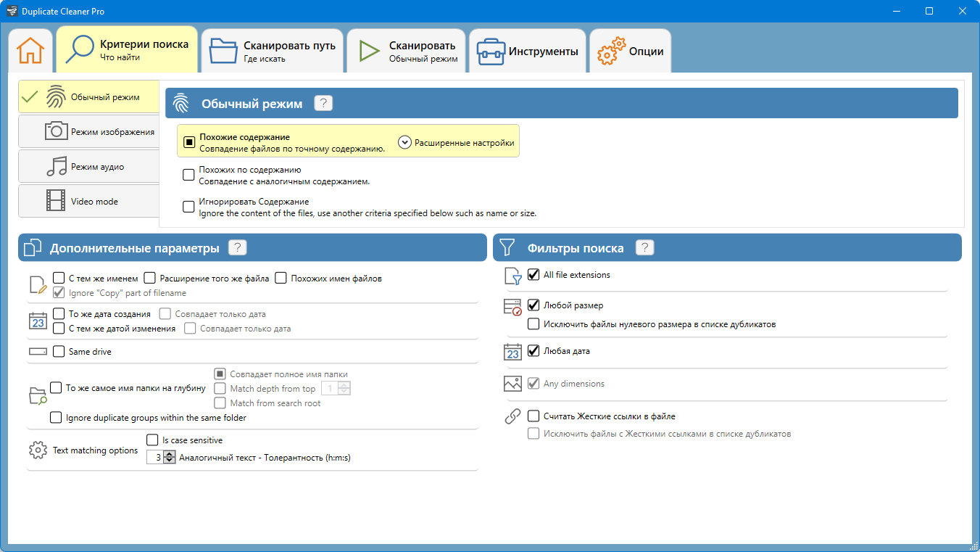Select the Режим изображения mode label
Viewport: 980px width, 552px height.
112,132
